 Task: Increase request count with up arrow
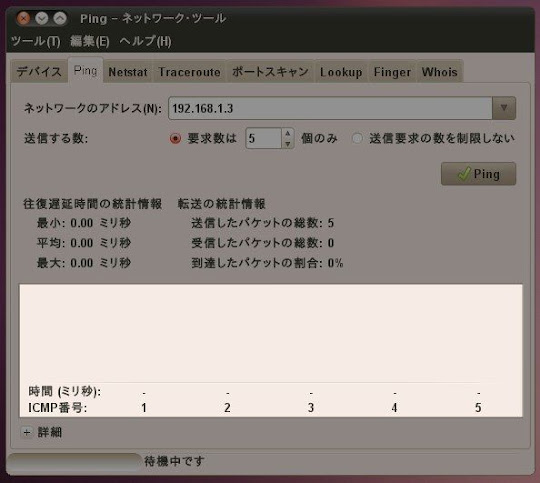pos(288,133)
